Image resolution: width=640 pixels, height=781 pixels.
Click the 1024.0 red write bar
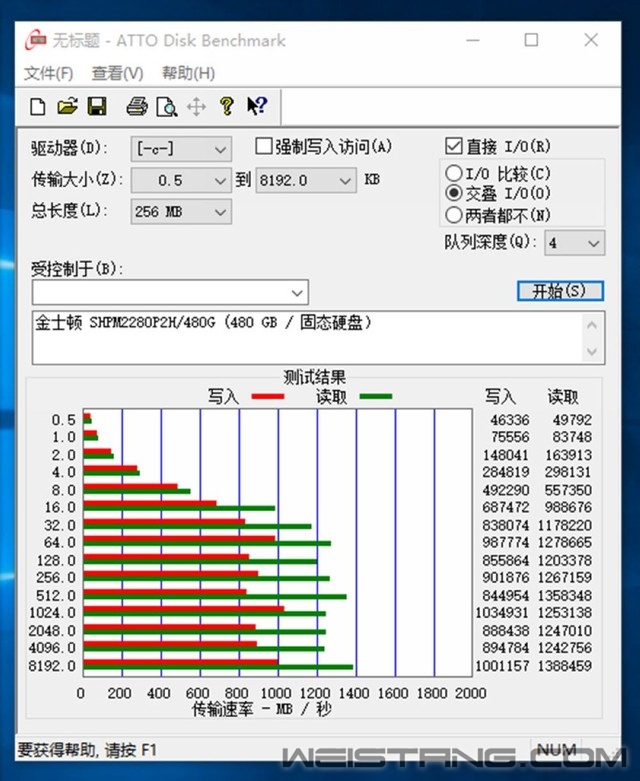click(184, 609)
